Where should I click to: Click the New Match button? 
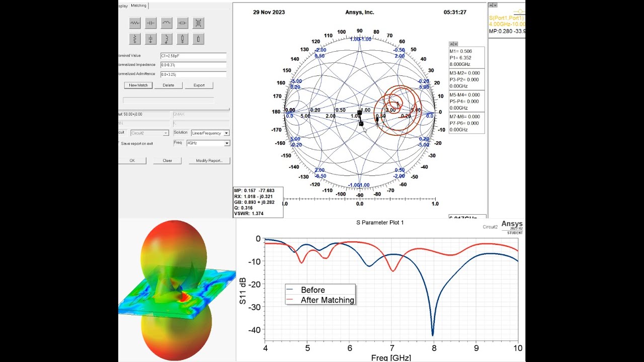click(x=138, y=85)
